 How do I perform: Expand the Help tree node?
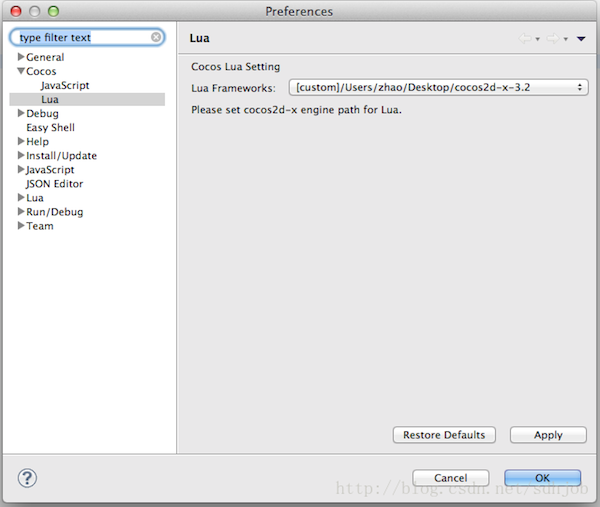click(21, 141)
